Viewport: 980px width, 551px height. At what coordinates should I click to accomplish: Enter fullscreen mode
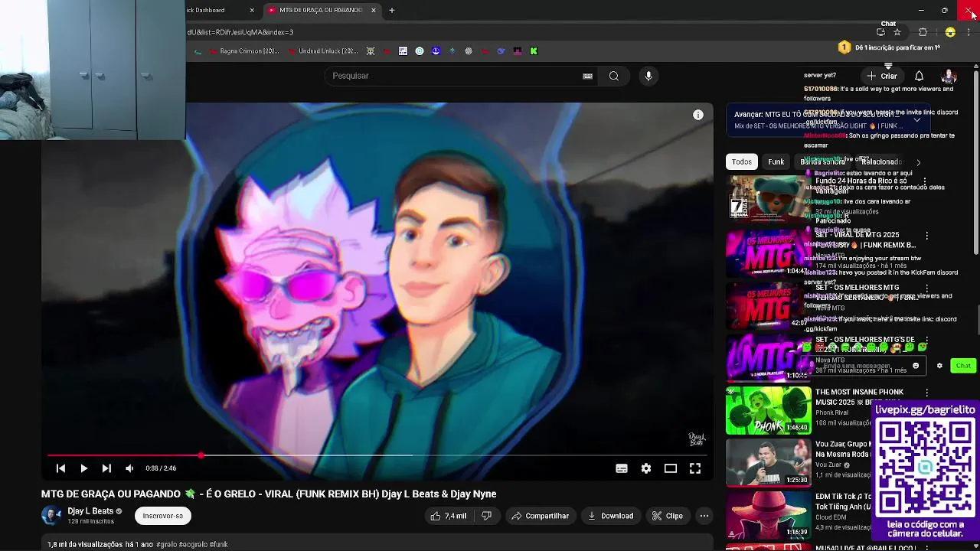tap(695, 468)
